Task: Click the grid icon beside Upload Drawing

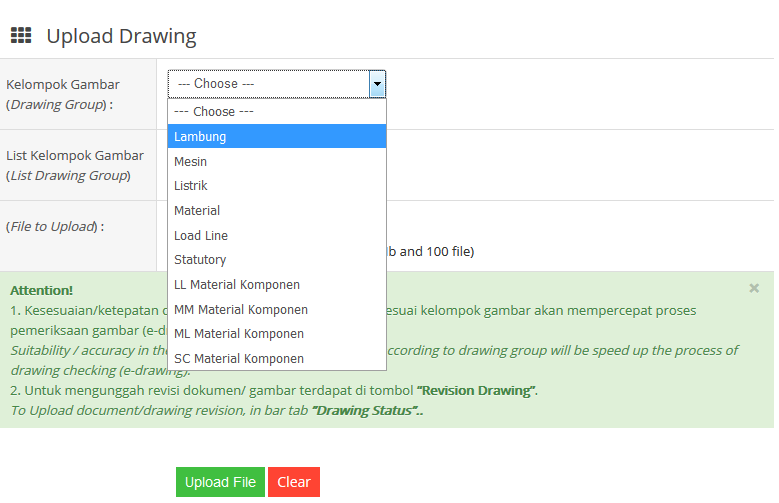Action: point(21,36)
